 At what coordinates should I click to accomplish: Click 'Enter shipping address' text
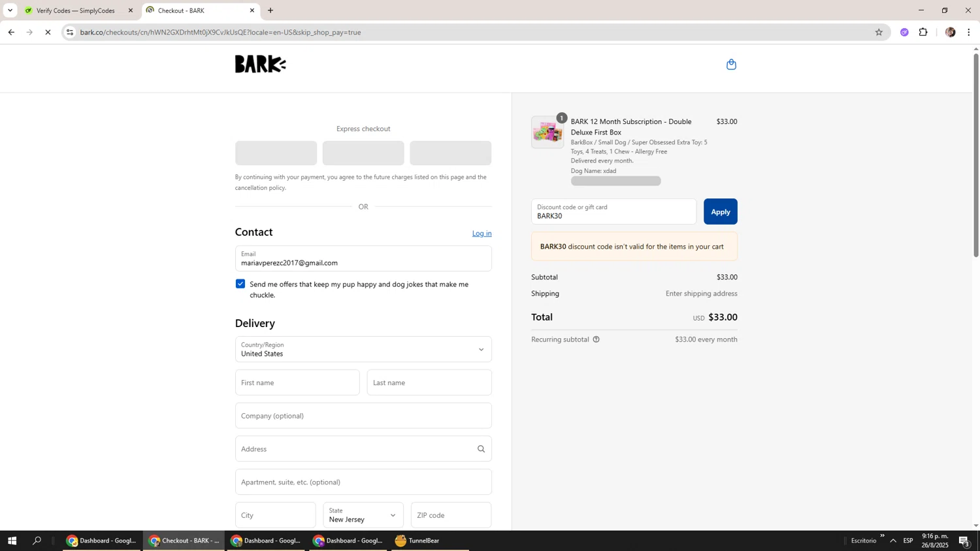[701, 294]
